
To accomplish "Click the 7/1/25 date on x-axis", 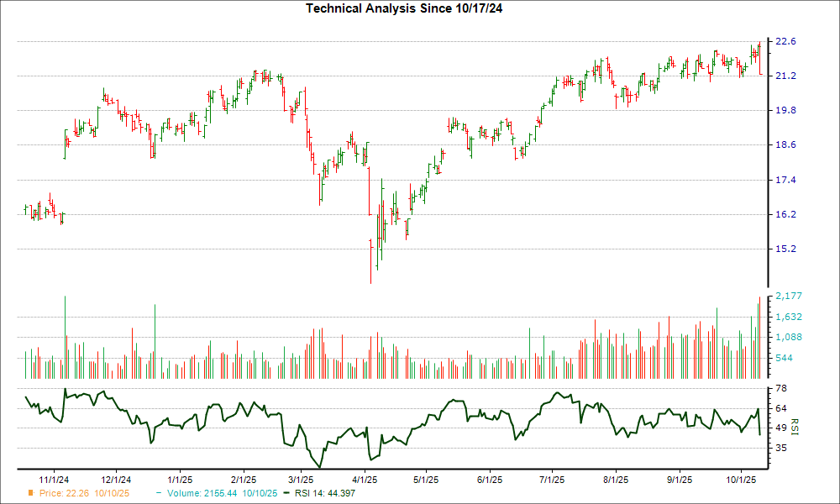I will click(551, 480).
